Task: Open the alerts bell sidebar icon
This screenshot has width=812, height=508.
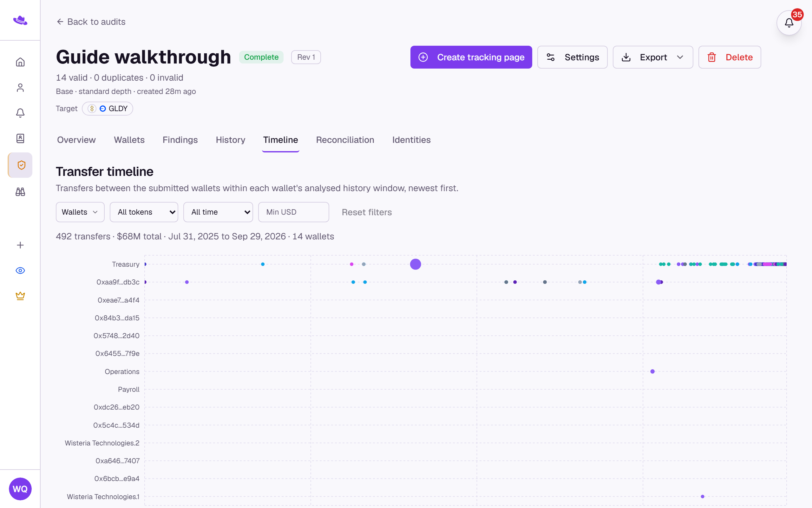Action: tap(20, 113)
